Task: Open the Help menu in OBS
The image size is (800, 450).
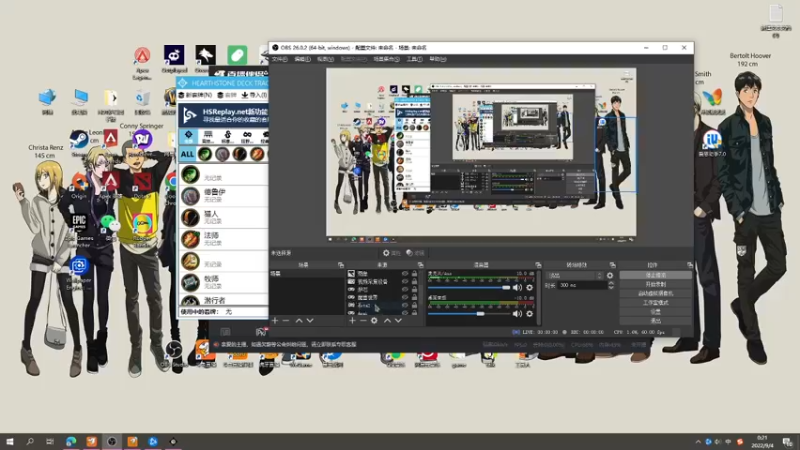Action: point(437,59)
